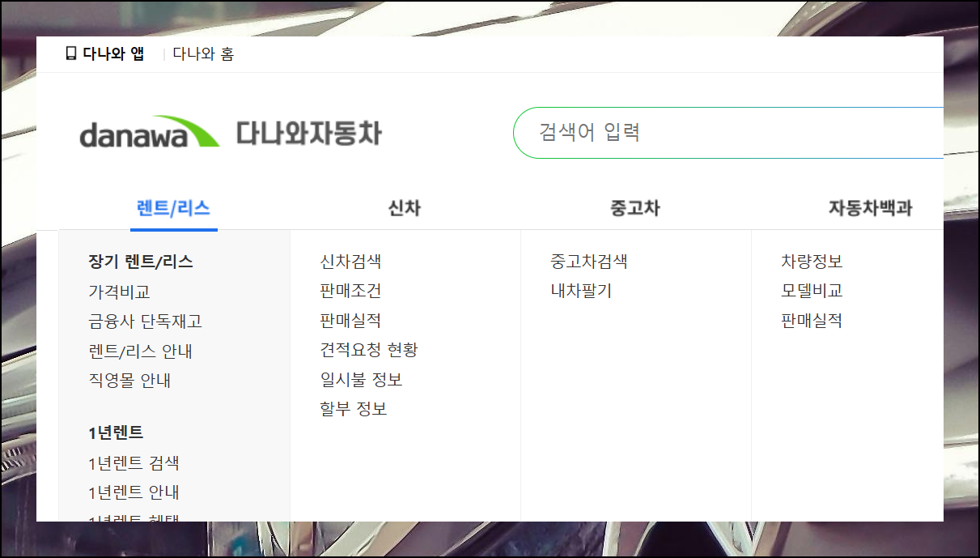This screenshot has height=558, width=980.
Task: Open 중고차검색
Action: (x=589, y=262)
